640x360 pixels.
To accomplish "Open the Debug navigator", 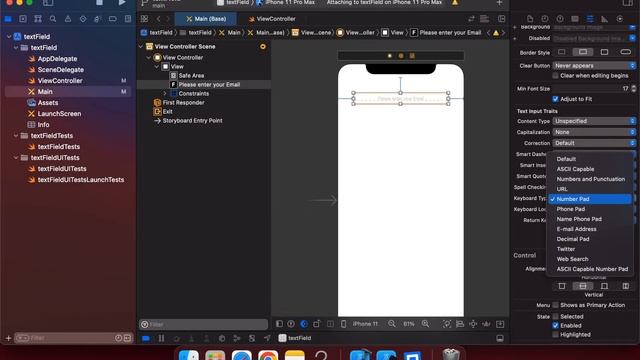I will tap(98, 19).
